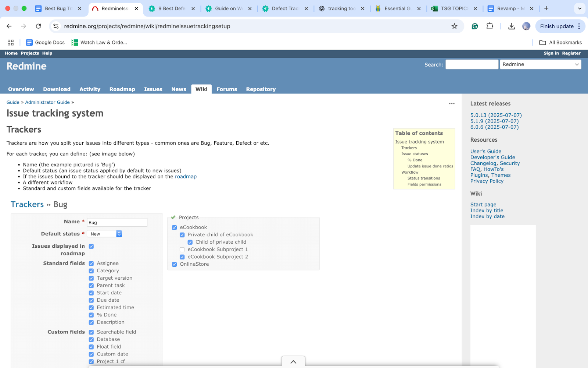Open the Default status dropdown
588x368 pixels.
[x=105, y=234]
